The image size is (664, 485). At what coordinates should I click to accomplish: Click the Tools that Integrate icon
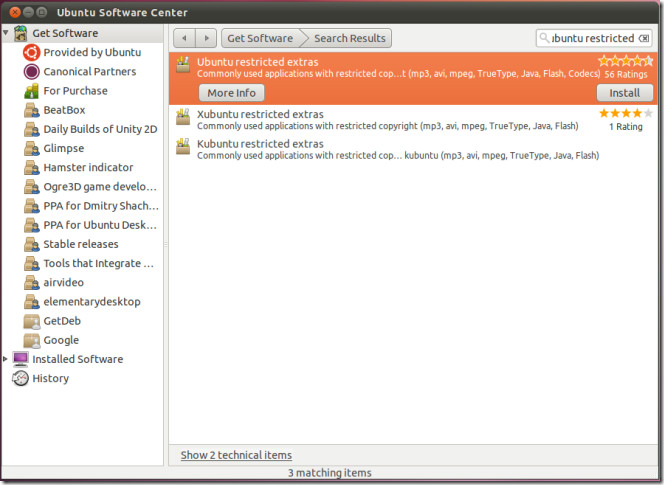click(x=31, y=263)
